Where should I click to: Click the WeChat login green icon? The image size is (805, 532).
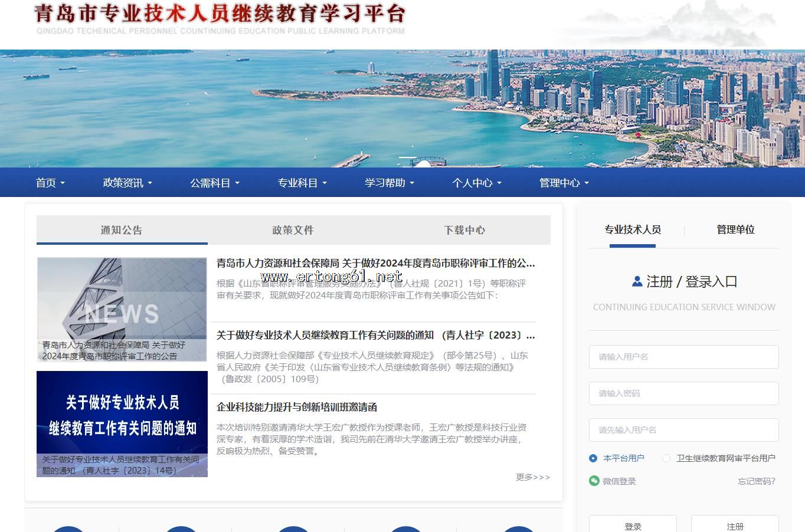tap(594, 481)
